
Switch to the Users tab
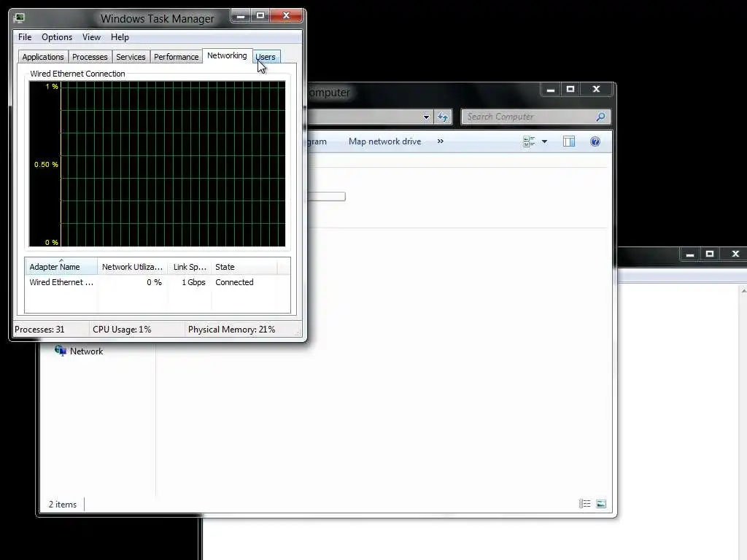pyautogui.click(x=266, y=57)
